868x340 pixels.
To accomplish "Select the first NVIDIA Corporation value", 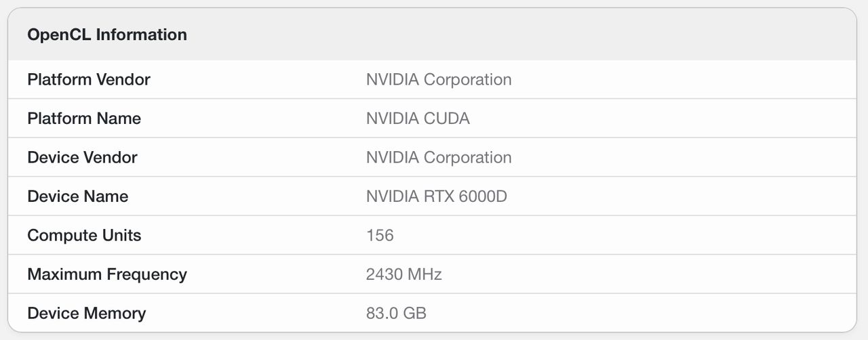I will click(x=439, y=79).
